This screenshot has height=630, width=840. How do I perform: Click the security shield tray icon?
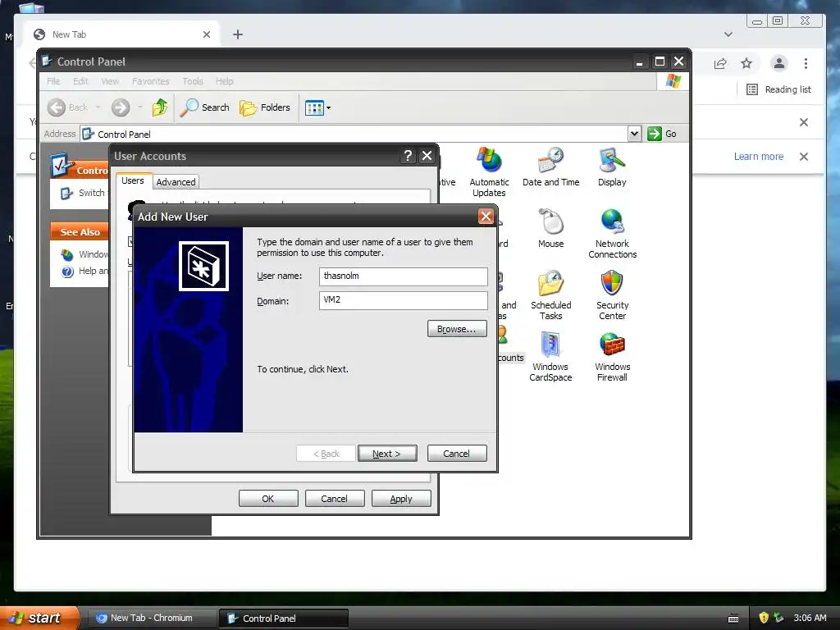click(x=764, y=618)
